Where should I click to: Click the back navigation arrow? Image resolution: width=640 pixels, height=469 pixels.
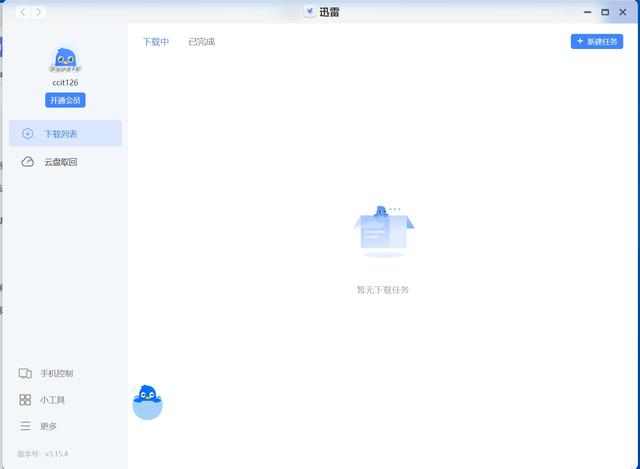[x=23, y=12]
